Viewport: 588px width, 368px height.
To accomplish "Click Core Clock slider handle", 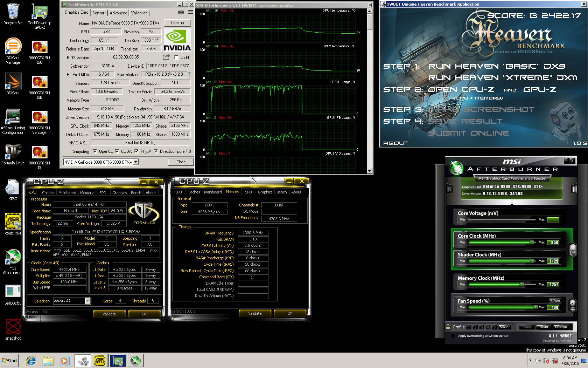I will tap(532, 242).
